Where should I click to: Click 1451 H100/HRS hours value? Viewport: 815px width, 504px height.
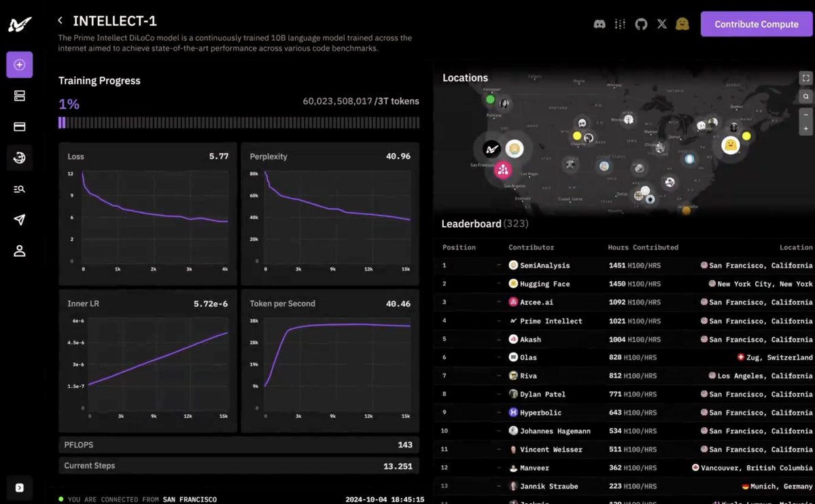pos(635,266)
